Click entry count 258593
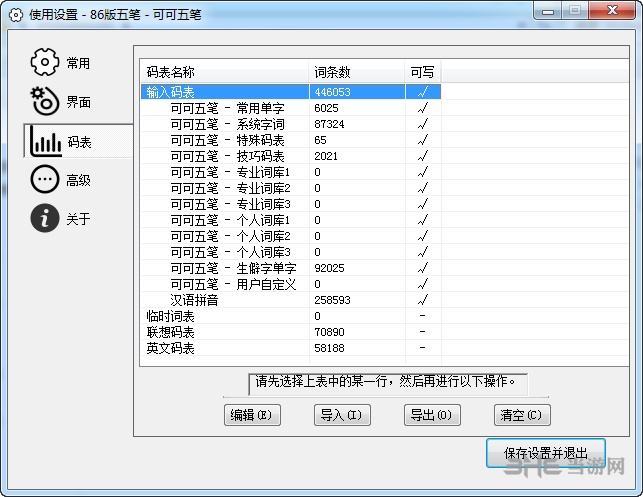 point(333,300)
